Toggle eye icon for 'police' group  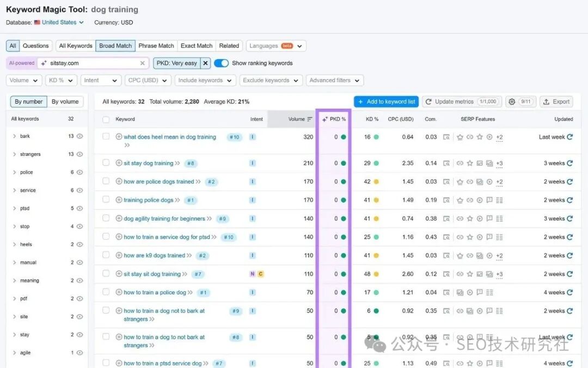[x=80, y=172]
